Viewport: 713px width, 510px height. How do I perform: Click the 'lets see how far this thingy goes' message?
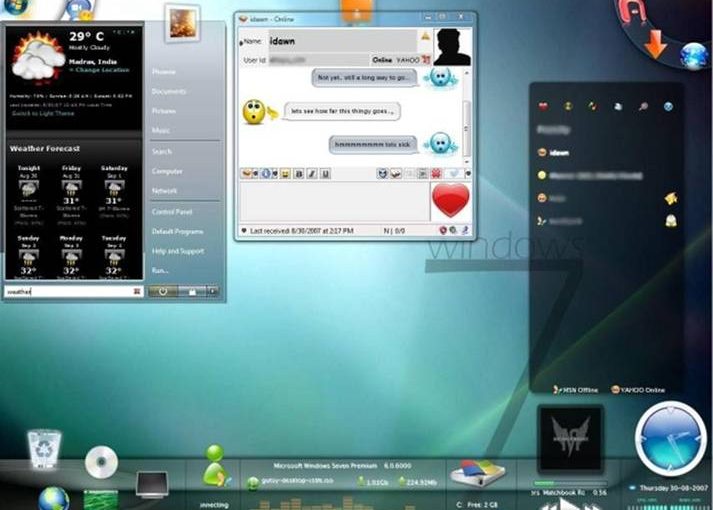(x=342, y=111)
